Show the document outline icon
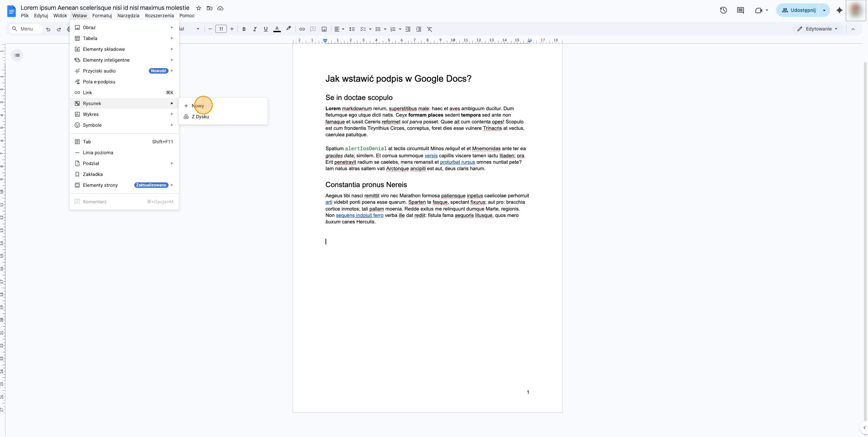This screenshot has width=868, height=437. (x=17, y=55)
